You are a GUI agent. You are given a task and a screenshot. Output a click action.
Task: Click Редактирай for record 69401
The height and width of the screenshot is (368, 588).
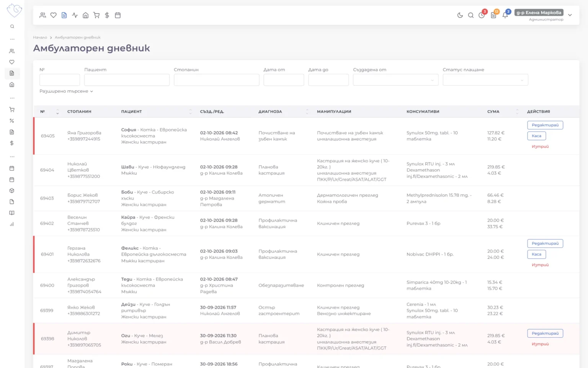(x=545, y=243)
